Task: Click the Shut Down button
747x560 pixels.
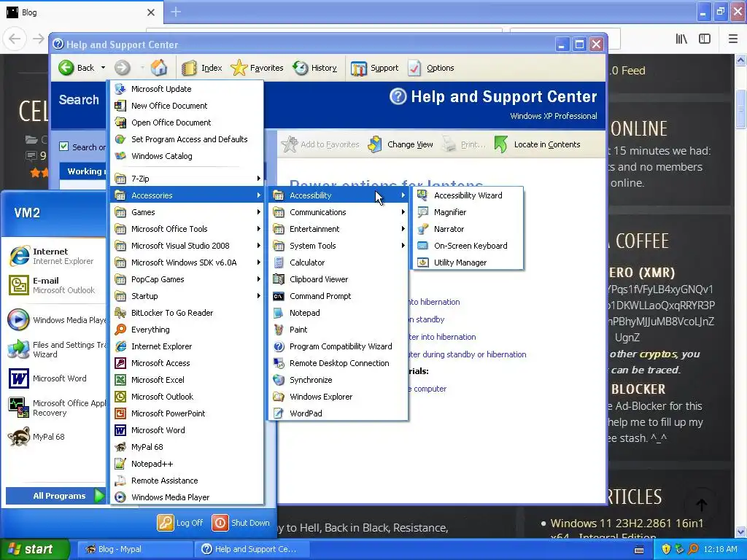Action: [x=241, y=523]
